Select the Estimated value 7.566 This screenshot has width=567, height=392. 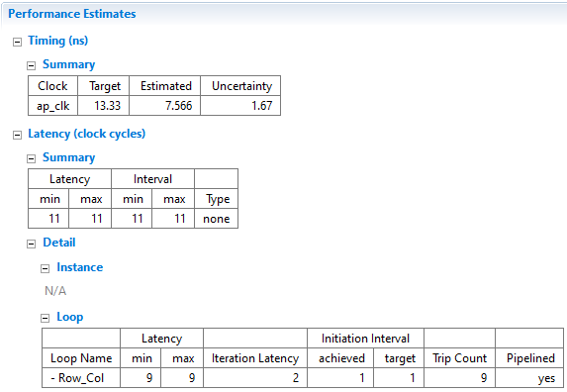[164, 106]
